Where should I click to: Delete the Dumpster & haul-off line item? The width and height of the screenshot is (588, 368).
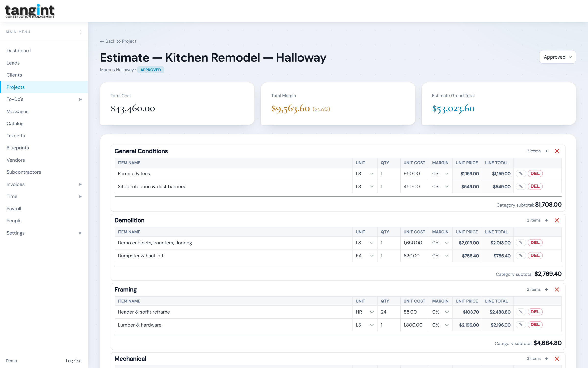click(535, 256)
